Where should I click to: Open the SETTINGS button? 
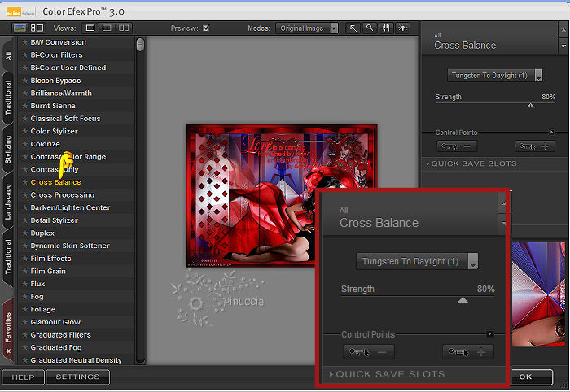(x=77, y=377)
